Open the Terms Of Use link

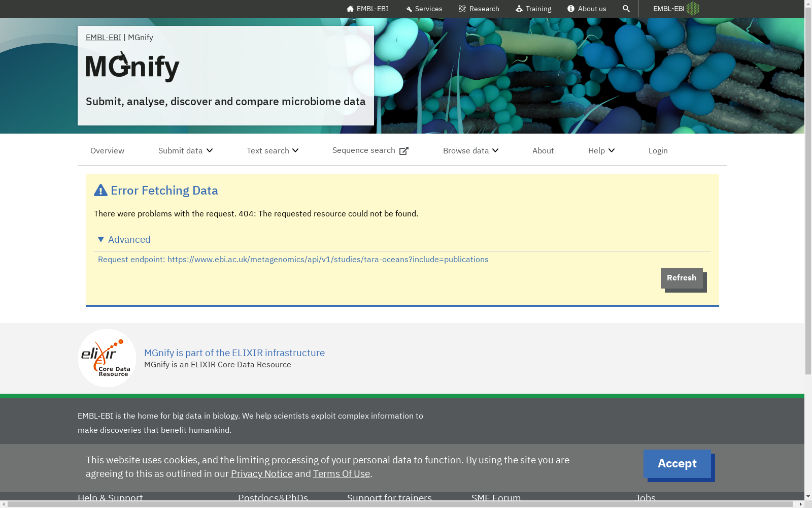coord(342,473)
